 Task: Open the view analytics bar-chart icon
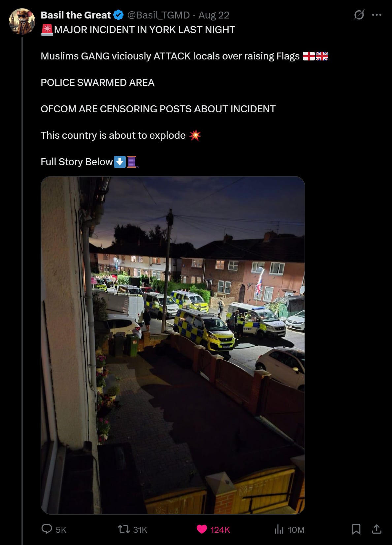coord(279,529)
